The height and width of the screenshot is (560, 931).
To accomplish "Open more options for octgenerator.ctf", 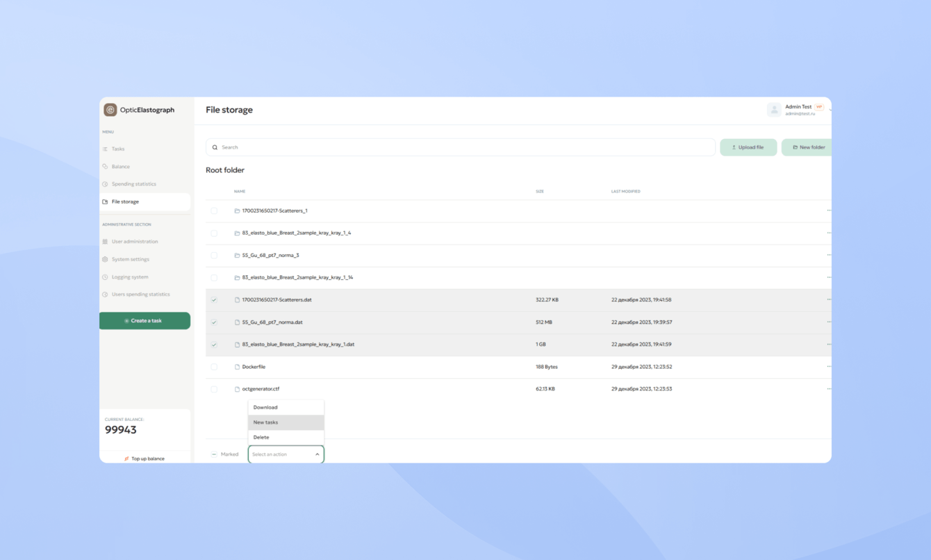I will [x=829, y=389].
